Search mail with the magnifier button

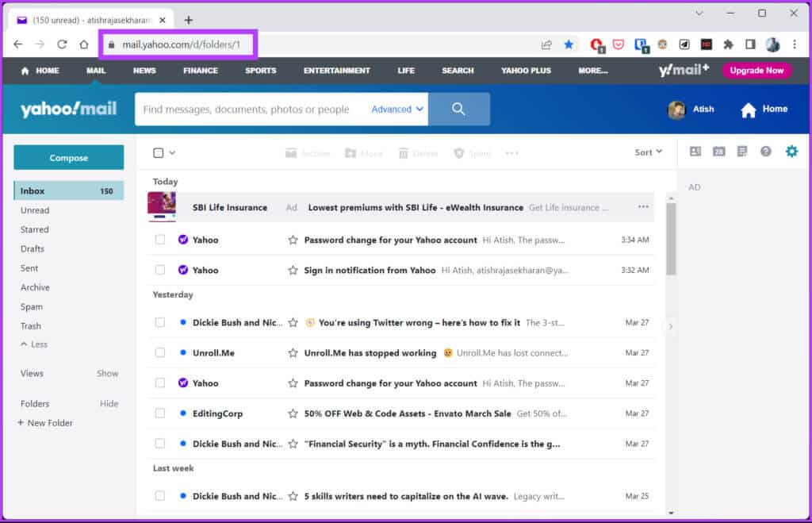pyautogui.click(x=459, y=109)
